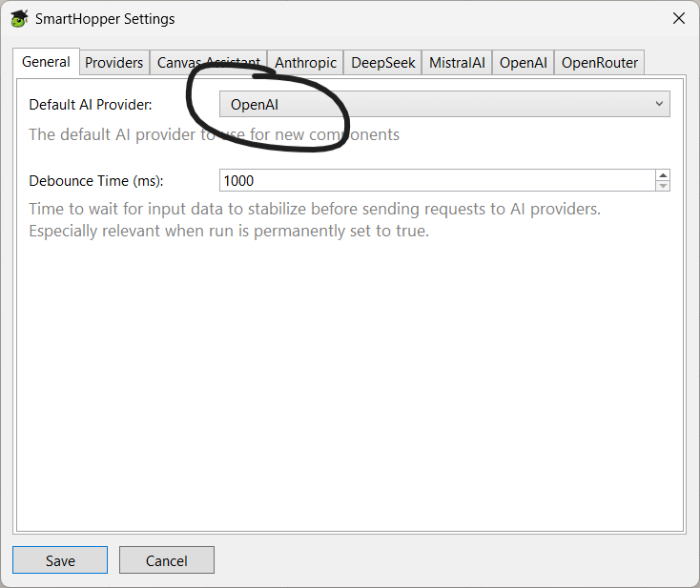700x588 pixels.
Task: Decrease Debounce Time with down arrow
Action: (663, 186)
